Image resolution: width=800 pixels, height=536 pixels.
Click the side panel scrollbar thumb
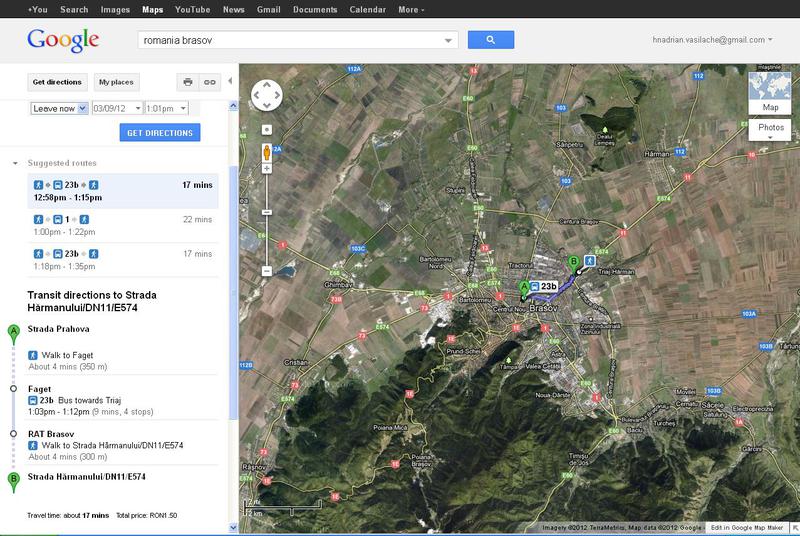coord(233,292)
